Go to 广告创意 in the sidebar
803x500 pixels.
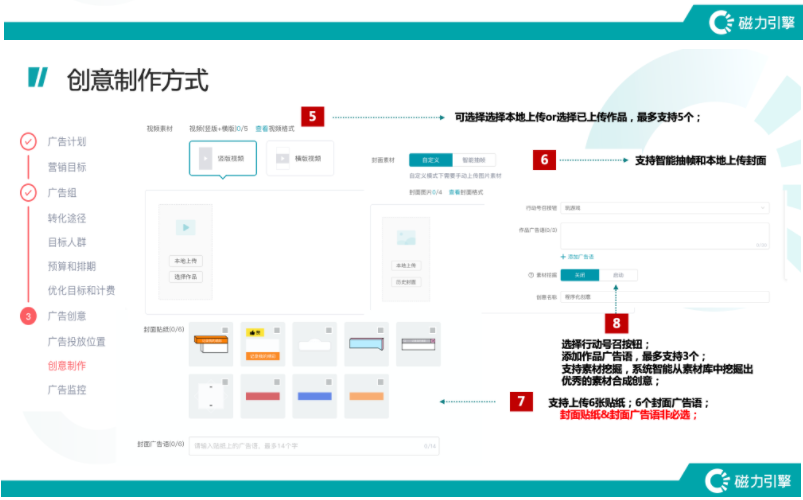click(67, 316)
